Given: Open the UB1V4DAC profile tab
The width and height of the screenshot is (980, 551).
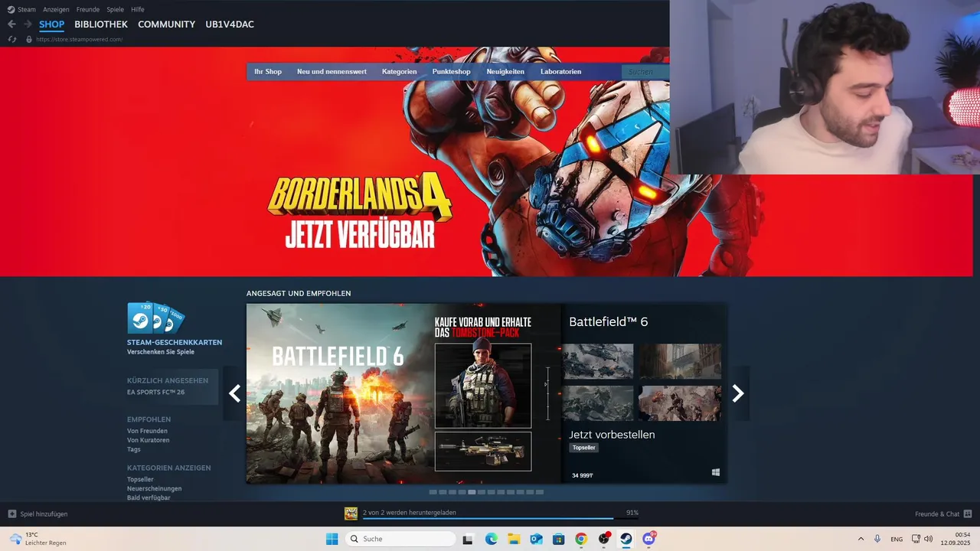Looking at the screenshot, I should (230, 24).
